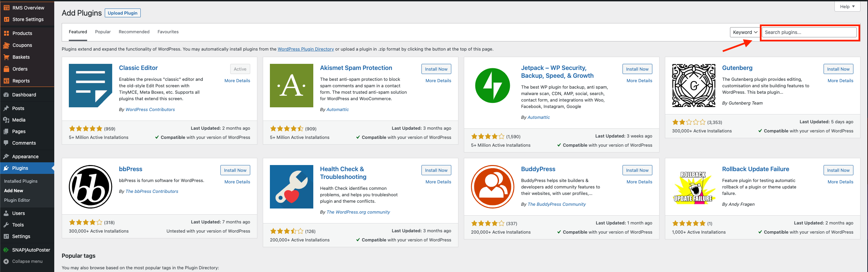Install Health Check & Troubleshooting plugin
Image resolution: width=868 pixels, height=272 pixels.
click(x=436, y=170)
